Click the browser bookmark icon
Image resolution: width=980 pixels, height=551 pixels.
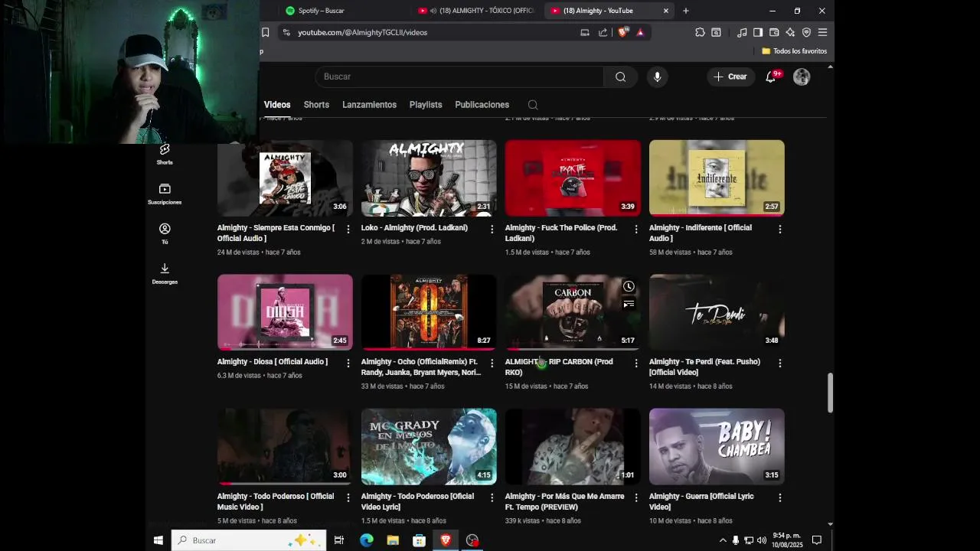tap(265, 32)
